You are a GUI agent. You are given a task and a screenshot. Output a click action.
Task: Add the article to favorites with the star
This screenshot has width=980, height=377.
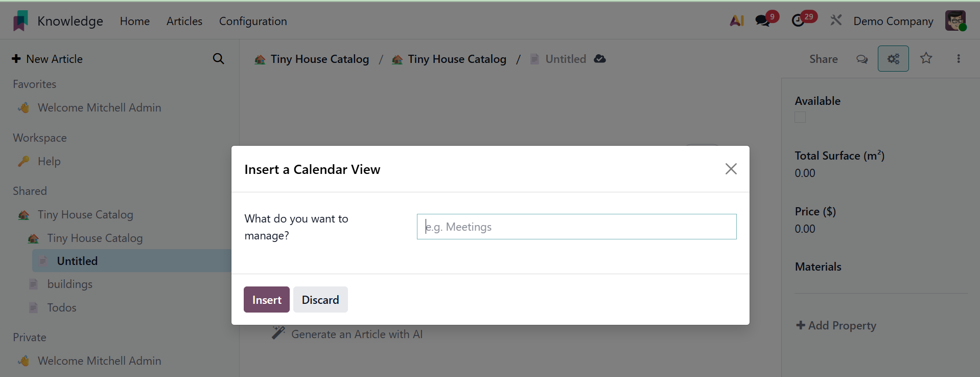coord(926,59)
